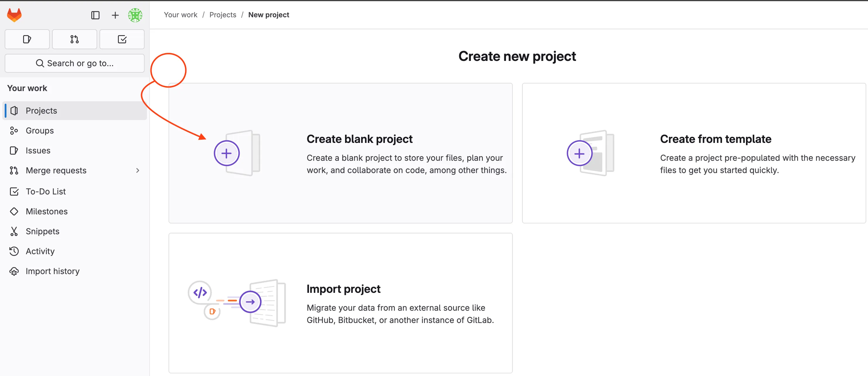Click the GitLab fox logo
Image resolution: width=868 pixels, height=376 pixels.
click(x=14, y=15)
